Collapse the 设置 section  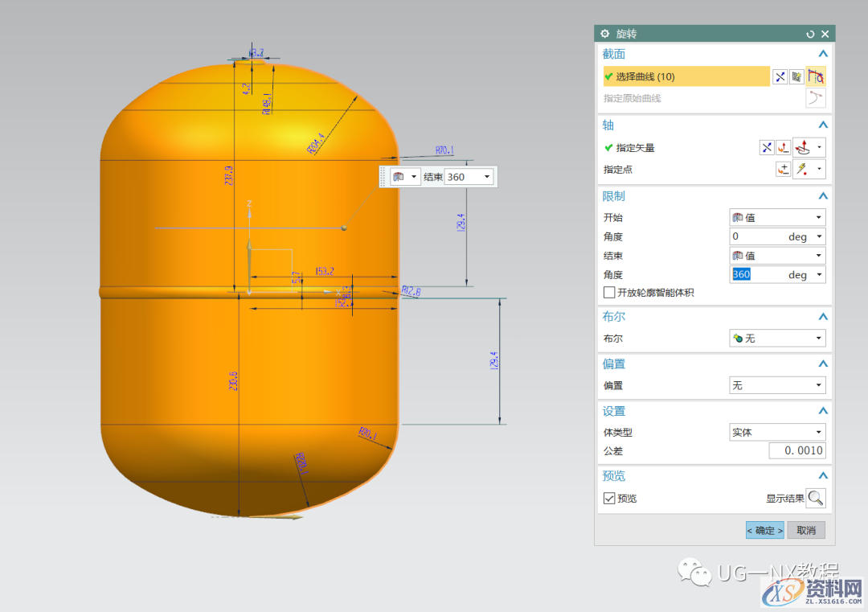[x=822, y=411]
